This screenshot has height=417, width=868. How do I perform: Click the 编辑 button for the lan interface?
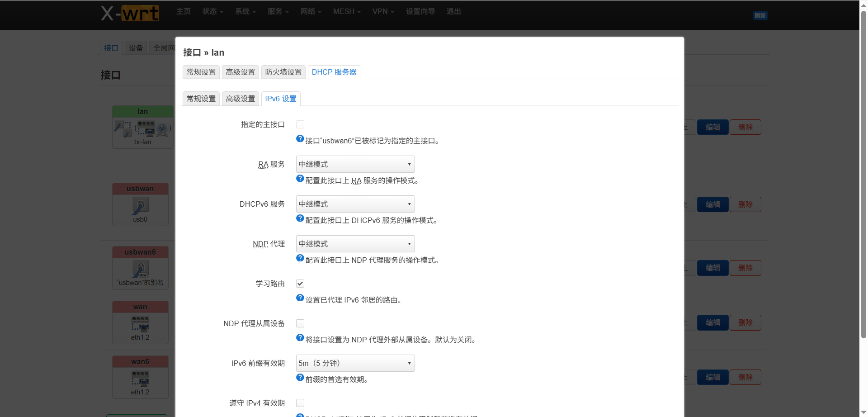coord(712,127)
